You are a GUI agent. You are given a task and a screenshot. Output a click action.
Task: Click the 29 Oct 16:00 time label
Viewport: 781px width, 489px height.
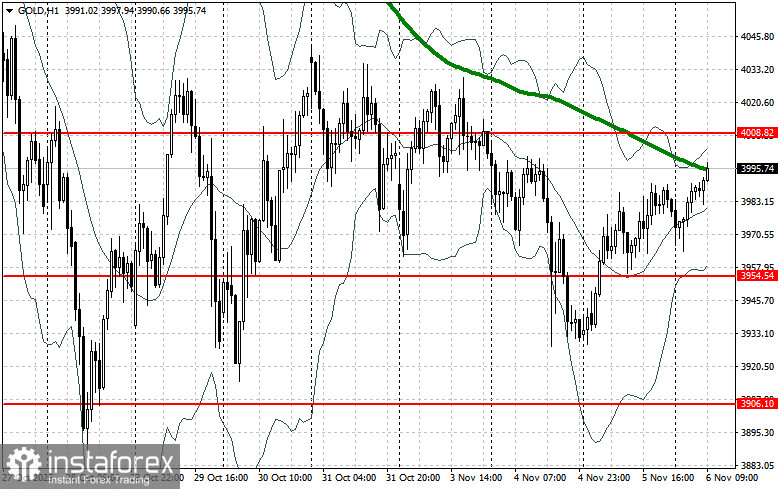tap(221, 478)
